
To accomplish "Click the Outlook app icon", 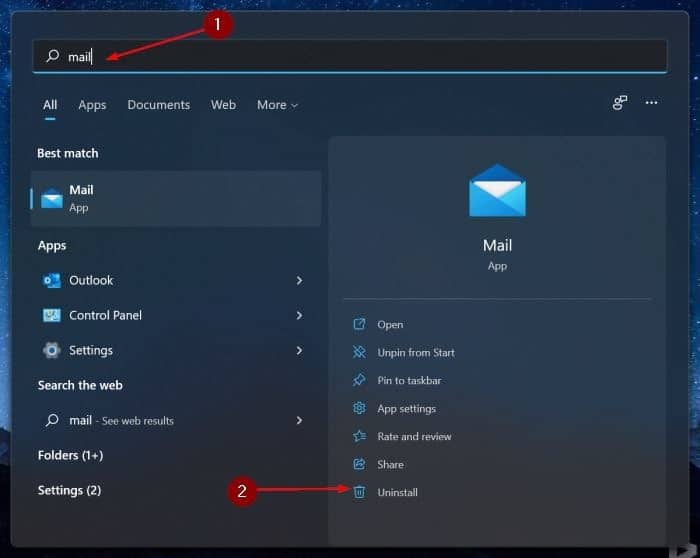I will 52,280.
